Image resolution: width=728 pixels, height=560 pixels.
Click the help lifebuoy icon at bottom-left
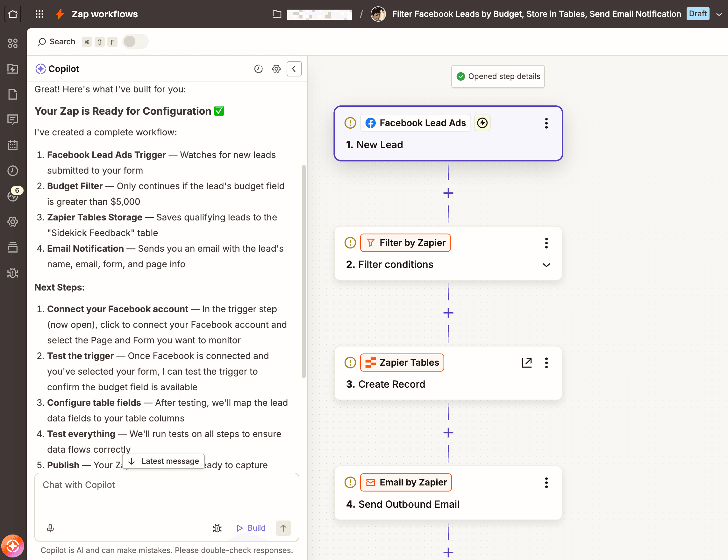[x=13, y=546]
